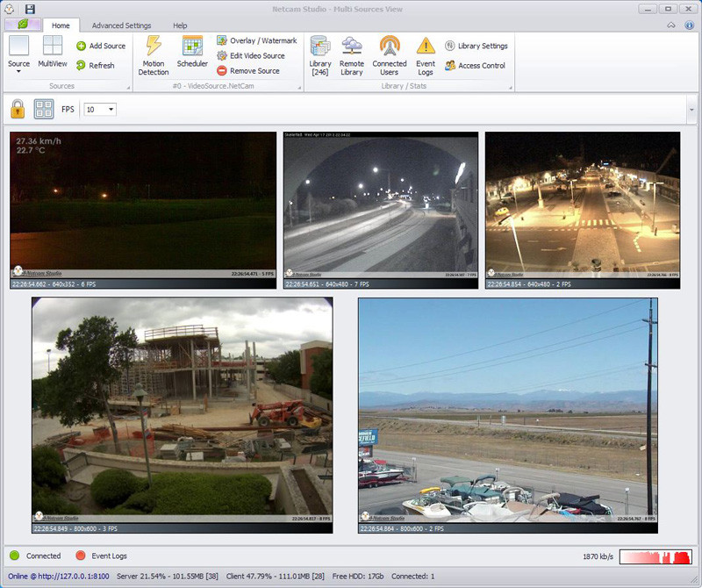The height and width of the screenshot is (588, 702).
Task: Click the Client 47.79% - 111.01MB status
Action: [x=276, y=577]
